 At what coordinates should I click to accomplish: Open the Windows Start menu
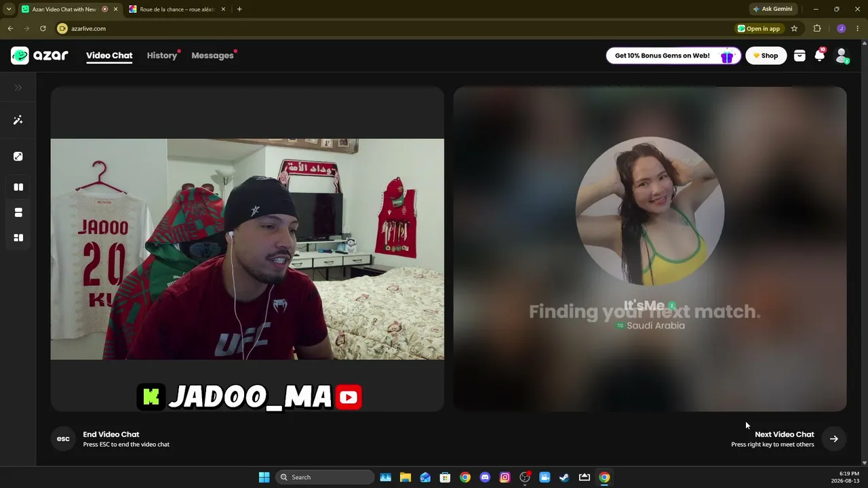264,477
